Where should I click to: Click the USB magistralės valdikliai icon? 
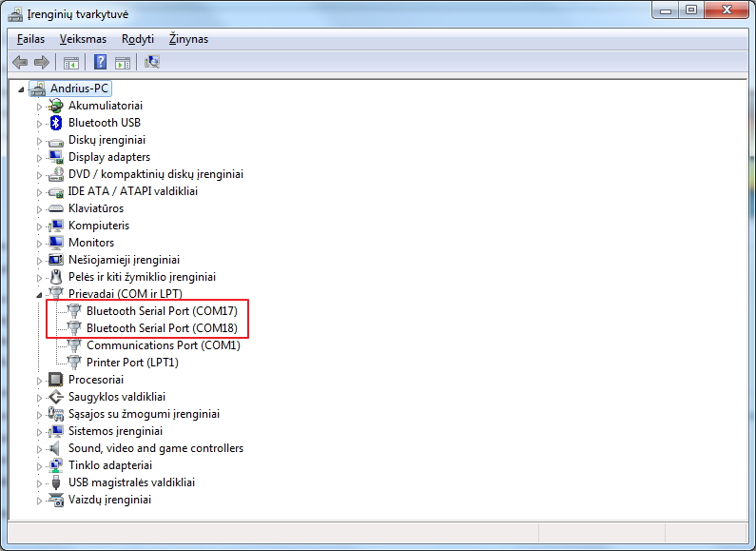[56, 482]
